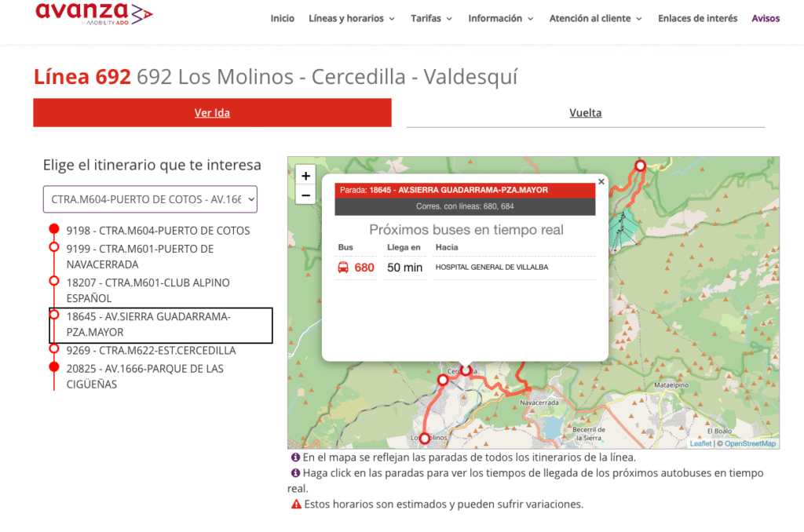Open the itinerary selection dropdown
This screenshot has width=804, height=532.
pos(150,199)
